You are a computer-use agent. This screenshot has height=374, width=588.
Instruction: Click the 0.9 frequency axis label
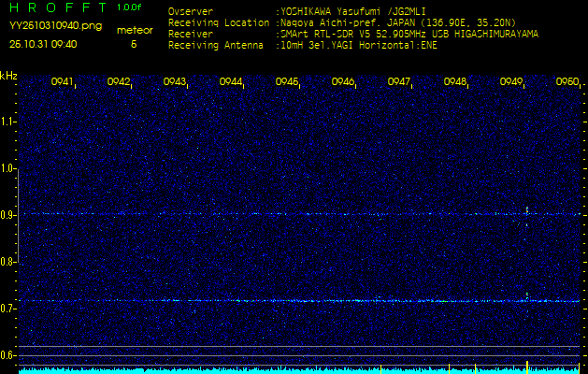tap(8, 215)
